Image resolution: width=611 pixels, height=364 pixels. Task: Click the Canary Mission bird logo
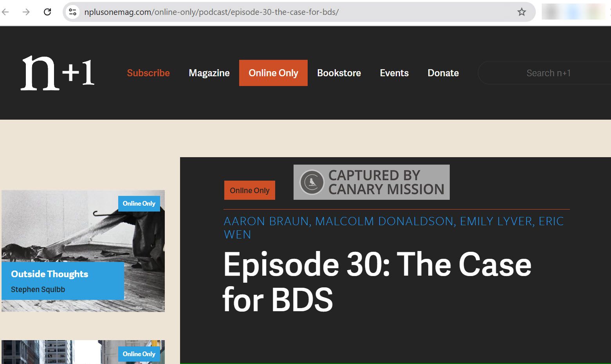312,182
